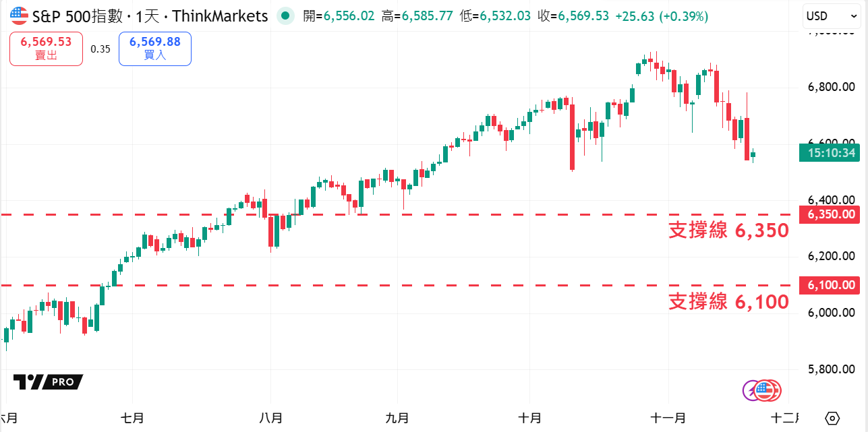Click the 0.35 spread value between buy and sell
The height and width of the screenshot is (432, 868).
point(100,49)
